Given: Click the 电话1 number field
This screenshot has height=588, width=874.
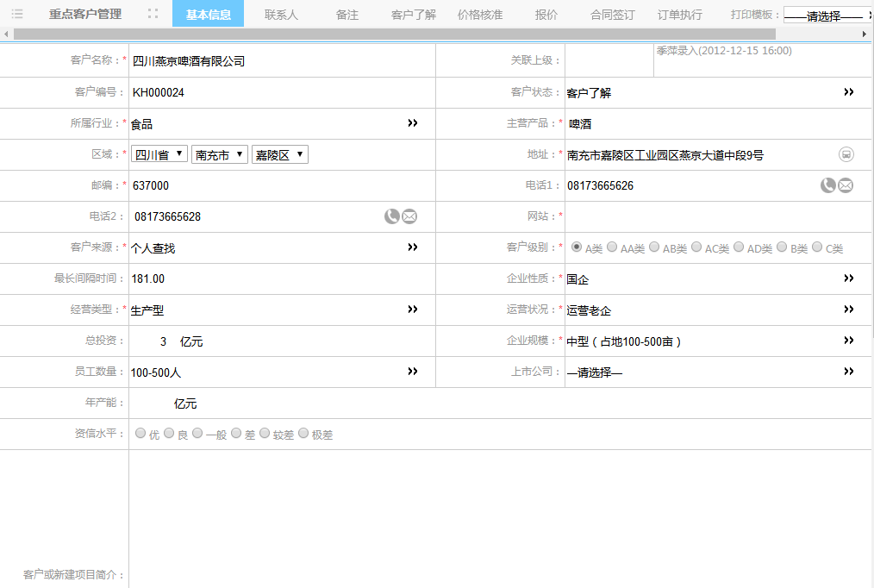Looking at the screenshot, I should [x=692, y=185].
